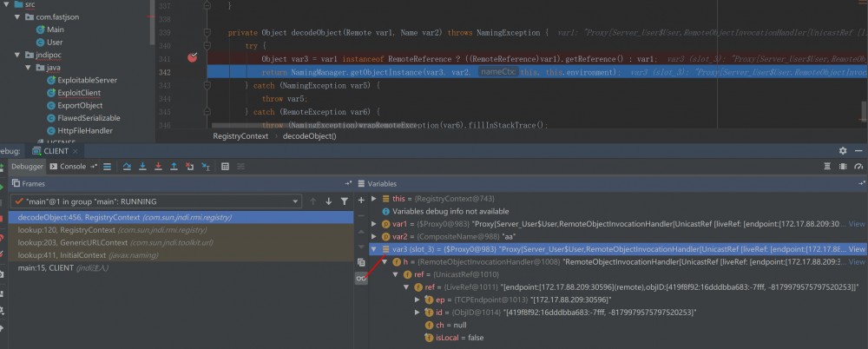
Task: Open debug panel settings gear
Action: 842,150
